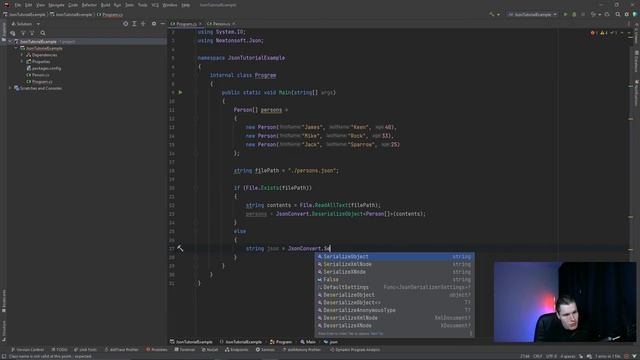640x360 pixels.
Task: Select Program.cs in Solution tree
Action: tap(42, 82)
